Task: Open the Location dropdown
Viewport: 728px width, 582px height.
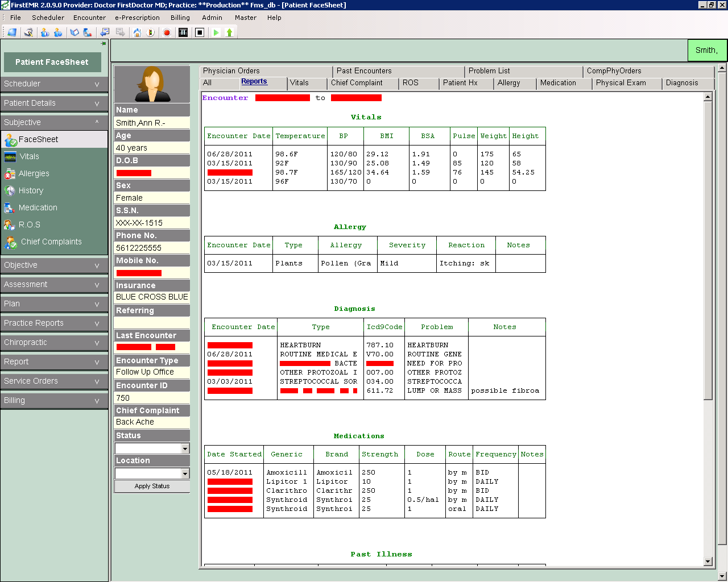Action: coord(184,473)
